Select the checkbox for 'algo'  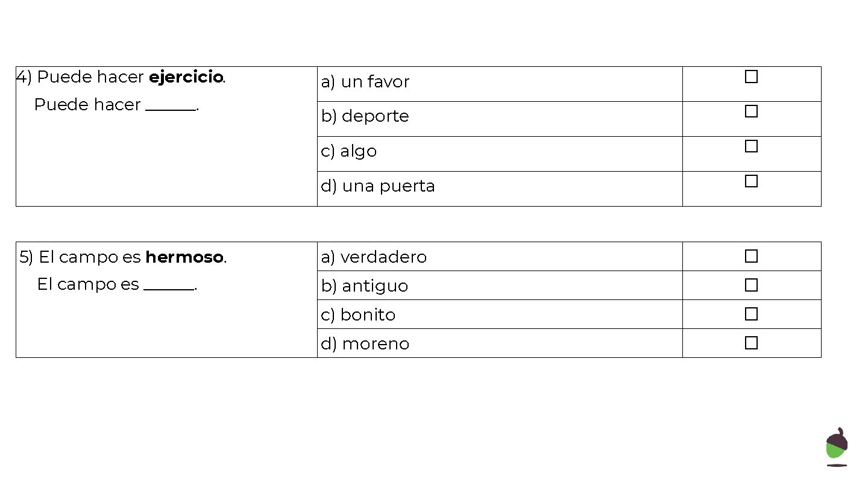coord(751,146)
